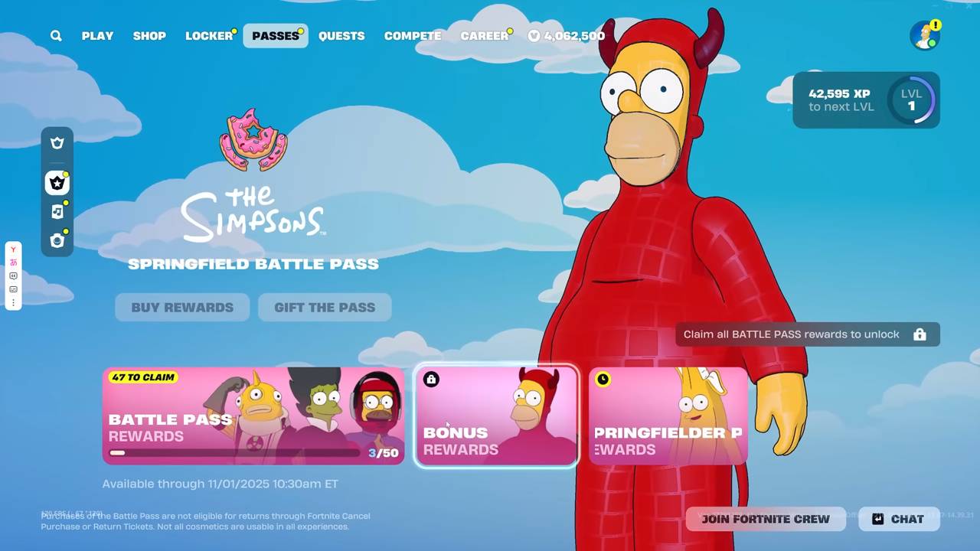
Task: Open the QUESTS tab
Action: tap(341, 36)
